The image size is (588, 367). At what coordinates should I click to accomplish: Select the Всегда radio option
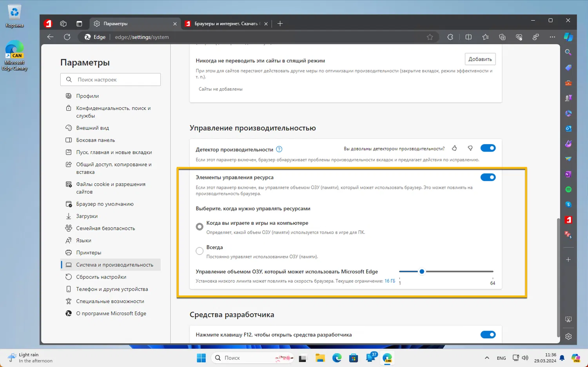point(200,251)
